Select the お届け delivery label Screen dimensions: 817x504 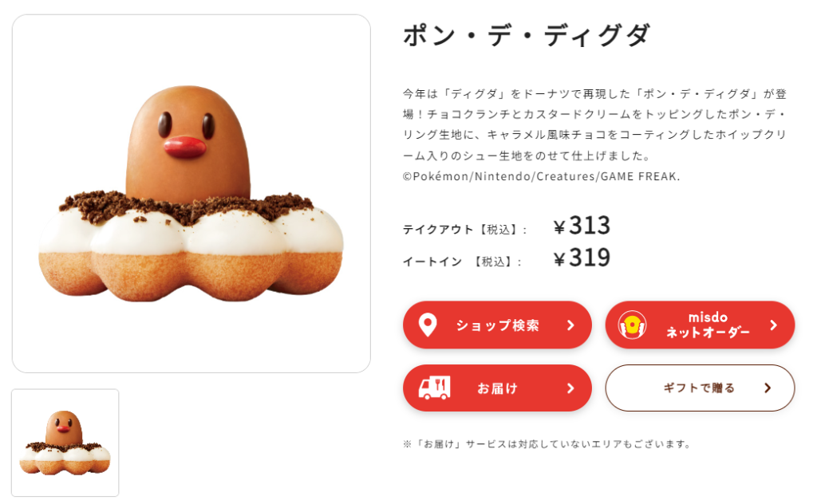pyautogui.click(x=497, y=388)
